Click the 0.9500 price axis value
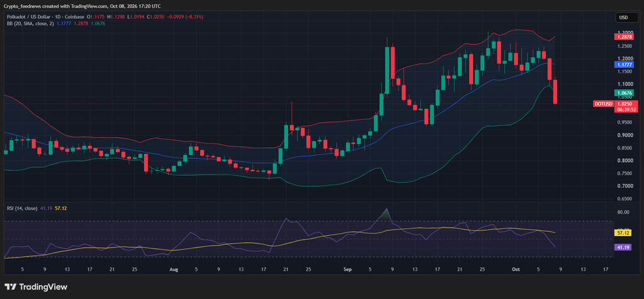644x299 pixels. click(x=625, y=122)
